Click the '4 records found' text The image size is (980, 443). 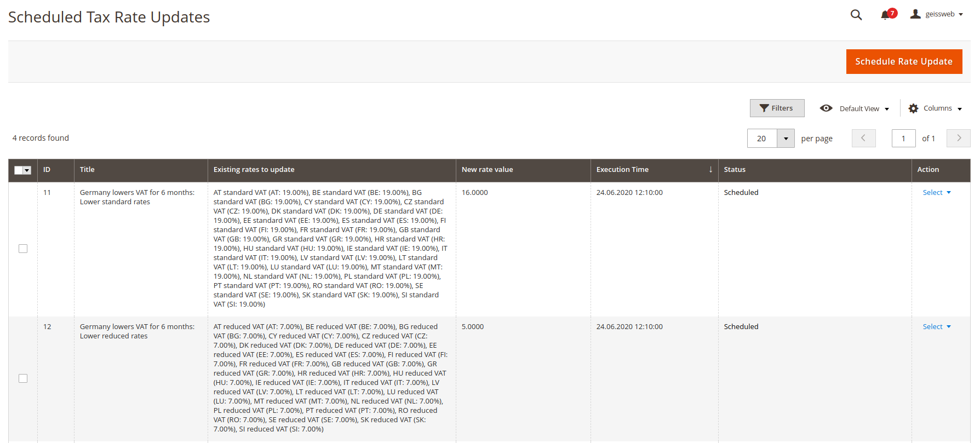(x=41, y=138)
